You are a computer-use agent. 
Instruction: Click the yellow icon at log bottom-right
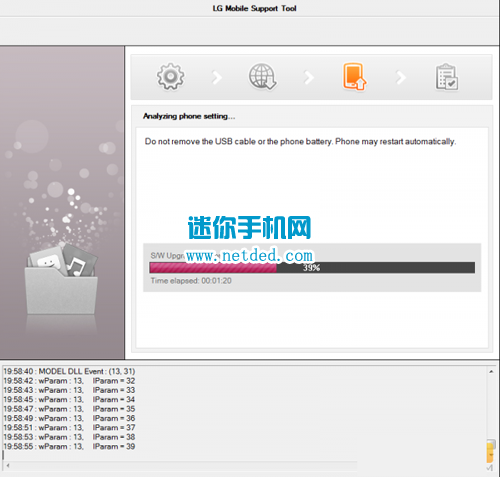click(491, 452)
